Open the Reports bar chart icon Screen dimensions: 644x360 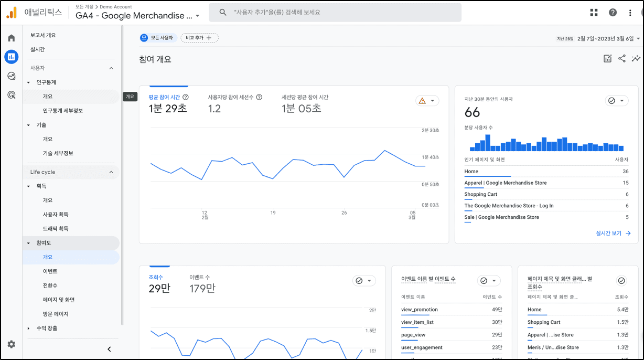tap(12, 57)
